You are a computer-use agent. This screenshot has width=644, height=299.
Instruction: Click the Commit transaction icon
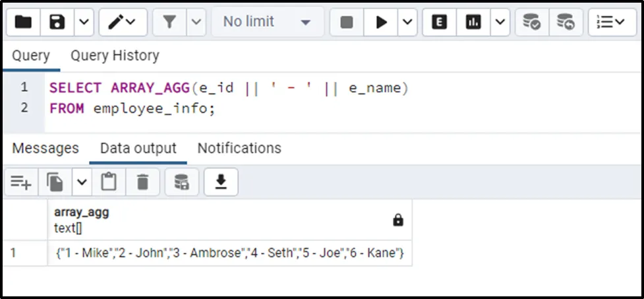pyautogui.click(x=531, y=22)
